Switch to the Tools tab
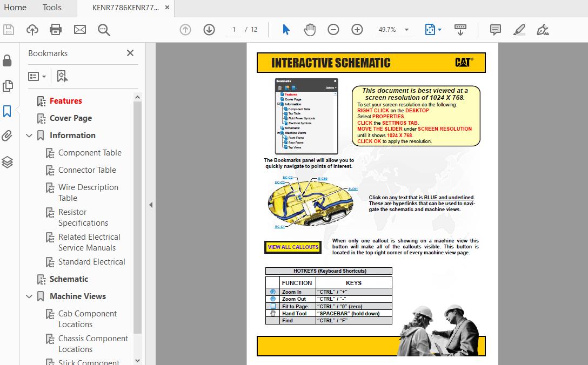Viewport: 588px width, 365px height. [52, 8]
